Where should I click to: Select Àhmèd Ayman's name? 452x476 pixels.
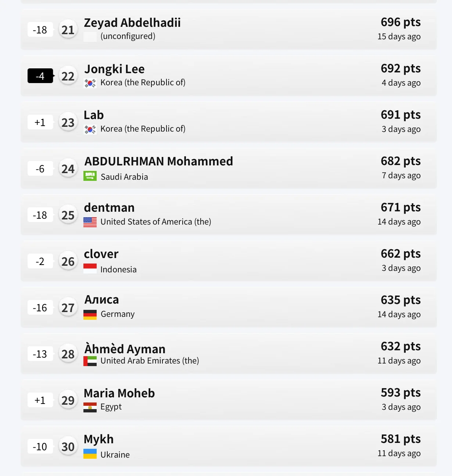click(x=125, y=349)
